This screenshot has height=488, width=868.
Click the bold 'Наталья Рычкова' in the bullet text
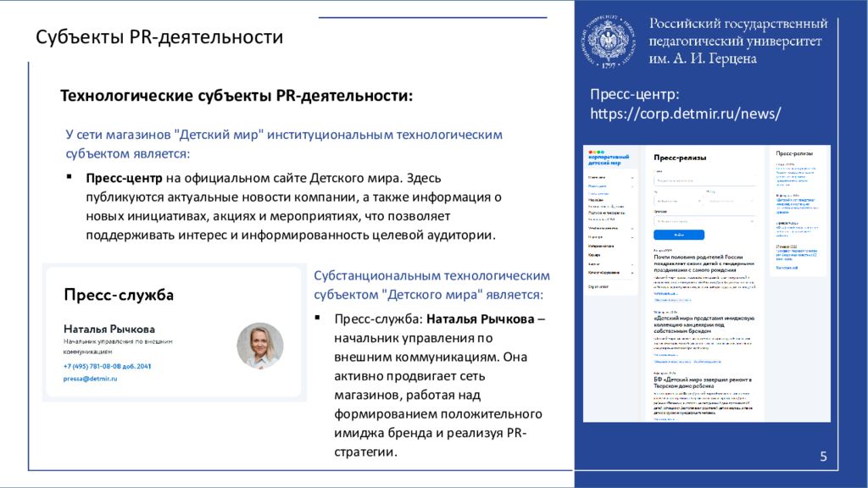[481, 319]
